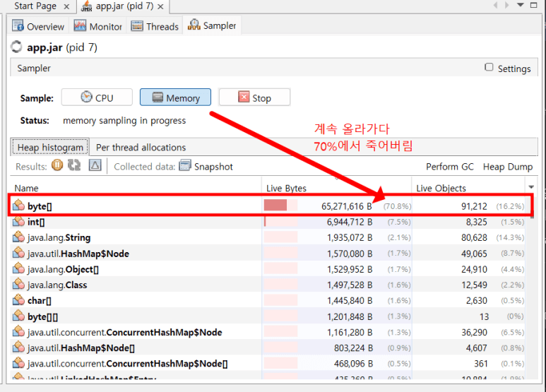Viewport: 546px width, 392px height.
Task: Click Heap Dump
Action: tap(506, 167)
